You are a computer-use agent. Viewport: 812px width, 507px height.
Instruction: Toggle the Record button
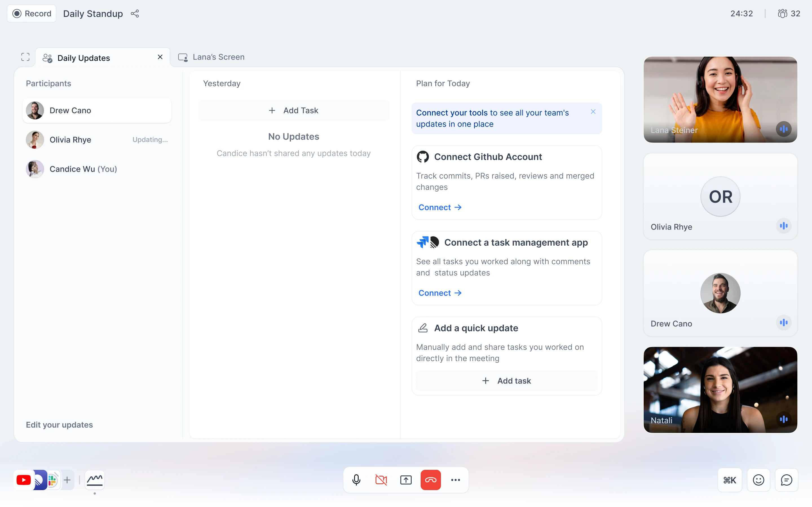pos(32,14)
